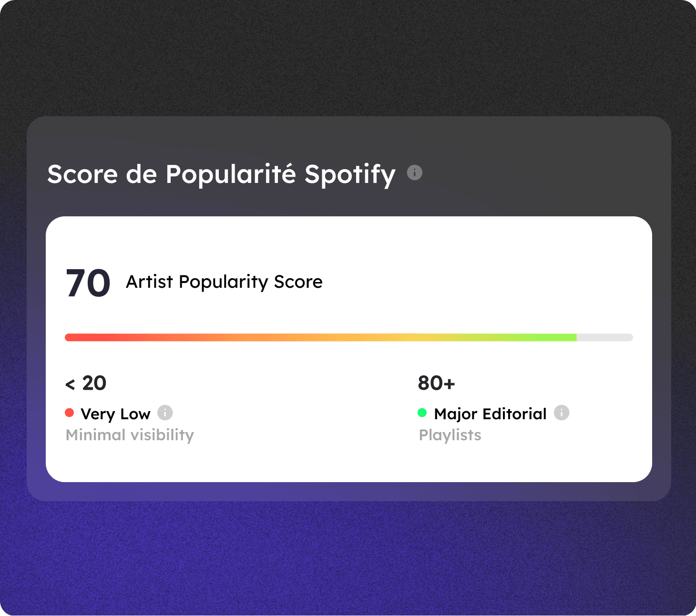Click the red left end of the popularity bar
This screenshot has width=696, height=616.
(x=76, y=337)
